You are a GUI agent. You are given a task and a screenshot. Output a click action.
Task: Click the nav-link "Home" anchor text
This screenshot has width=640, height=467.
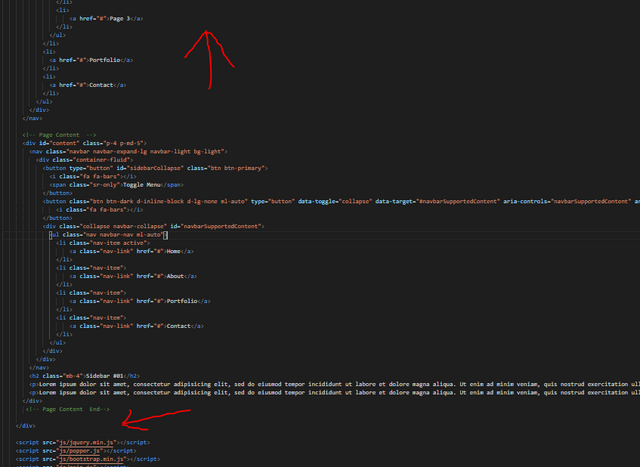pos(173,251)
